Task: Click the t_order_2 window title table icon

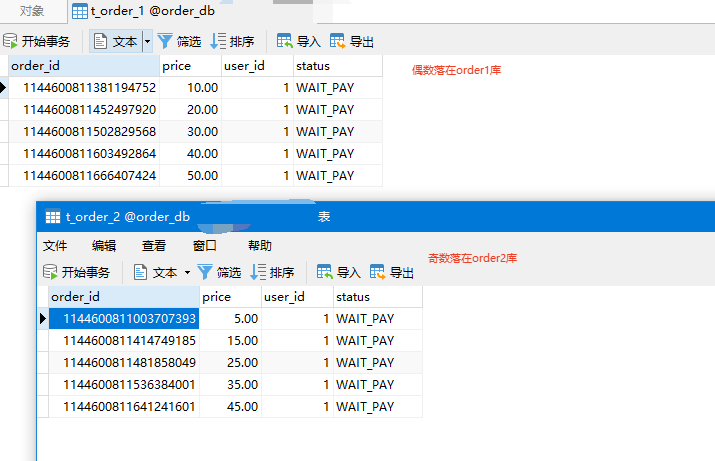Action: [x=53, y=217]
